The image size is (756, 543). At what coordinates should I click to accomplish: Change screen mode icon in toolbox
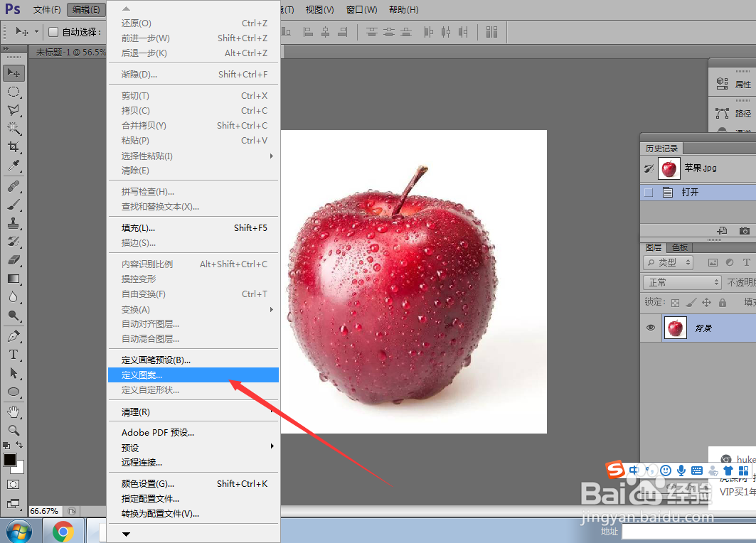[x=14, y=504]
